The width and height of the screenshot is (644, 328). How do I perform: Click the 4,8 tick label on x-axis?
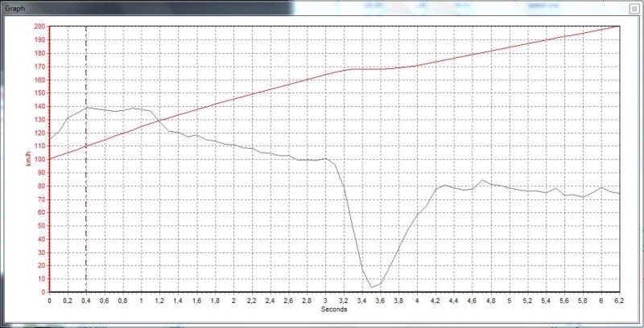point(491,301)
